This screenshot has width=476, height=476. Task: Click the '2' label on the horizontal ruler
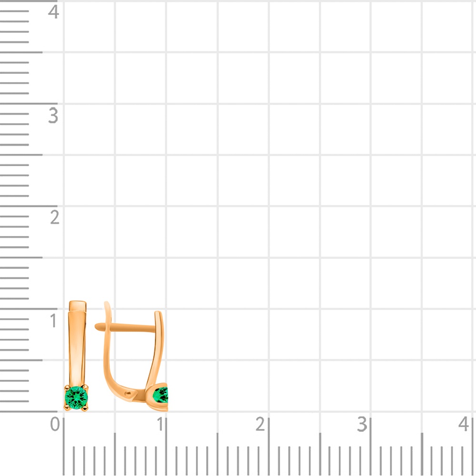tap(260, 424)
